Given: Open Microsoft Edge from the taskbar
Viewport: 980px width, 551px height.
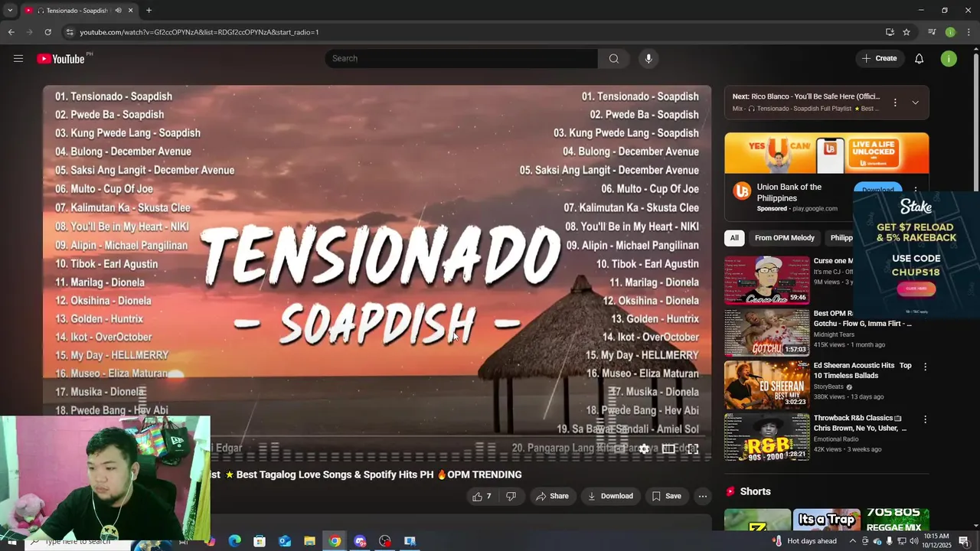Looking at the screenshot, I should coord(234,541).
